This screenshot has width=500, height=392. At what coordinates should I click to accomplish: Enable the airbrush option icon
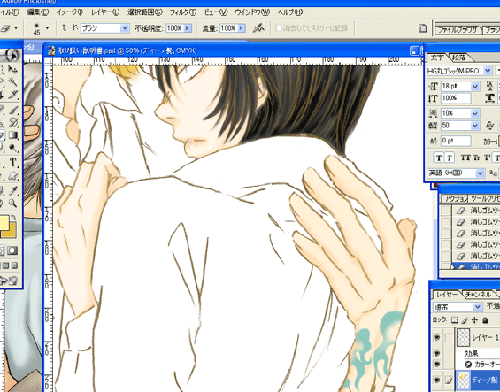[x=259, y=28]
